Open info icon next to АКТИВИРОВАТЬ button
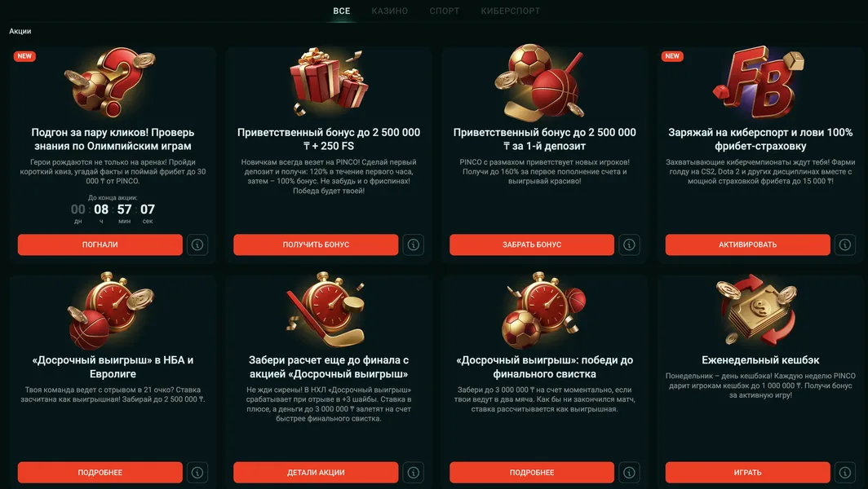Viewport: 868px width, 489px height. click(x=845, y=244)
